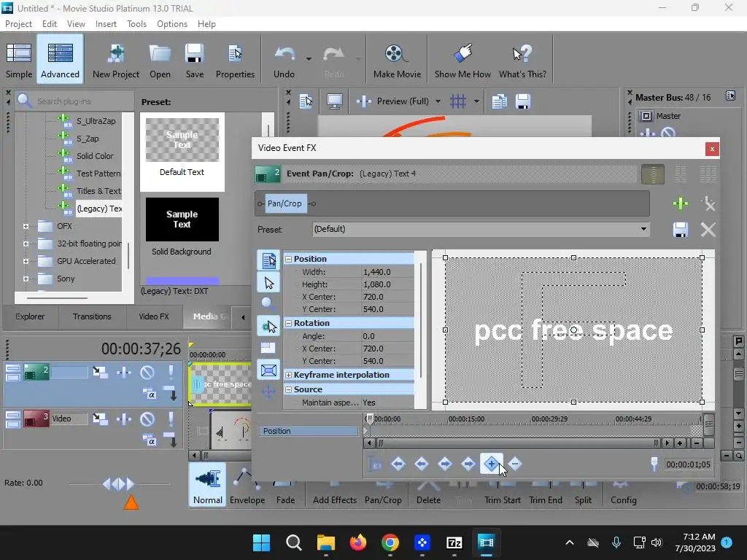Switch to Simple edit mode

point(19,61)
